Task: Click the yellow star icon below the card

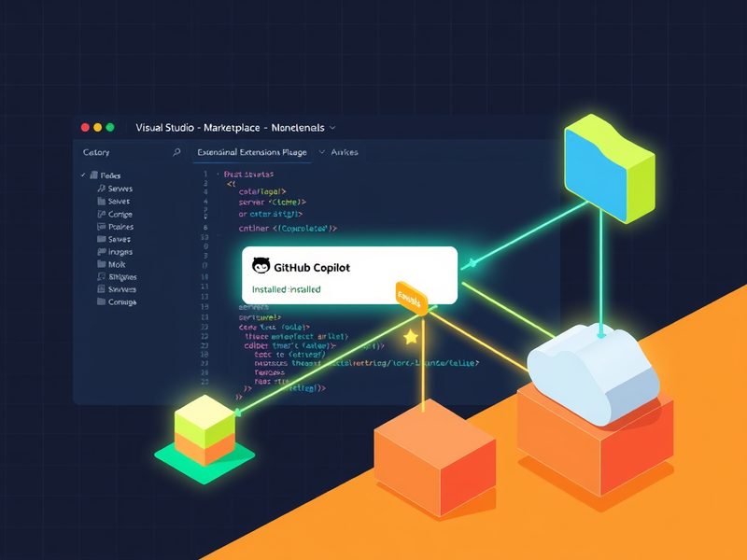Action: click(x=411, y=337)
